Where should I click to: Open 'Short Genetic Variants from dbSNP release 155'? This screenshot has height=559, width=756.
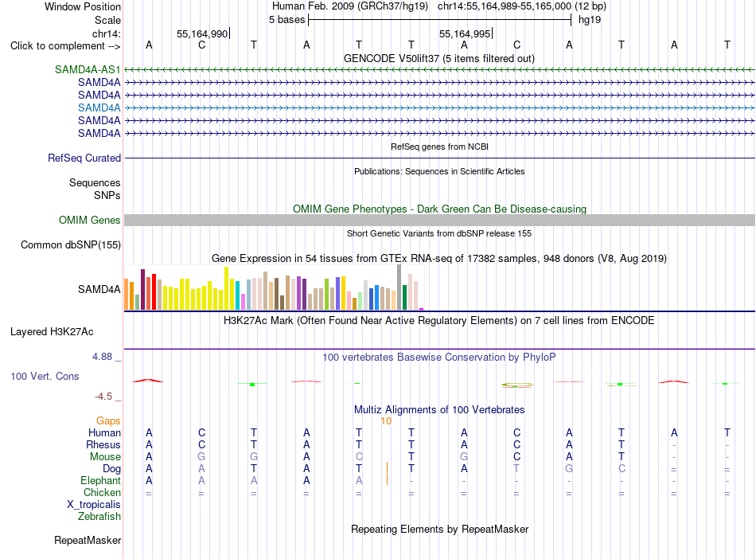click(x=439, y=233)
